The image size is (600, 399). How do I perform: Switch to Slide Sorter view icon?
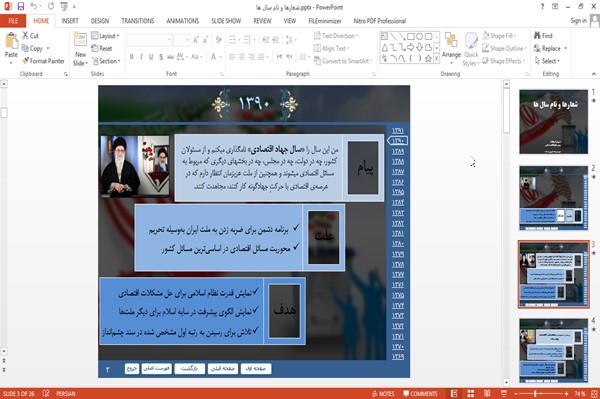471,394
